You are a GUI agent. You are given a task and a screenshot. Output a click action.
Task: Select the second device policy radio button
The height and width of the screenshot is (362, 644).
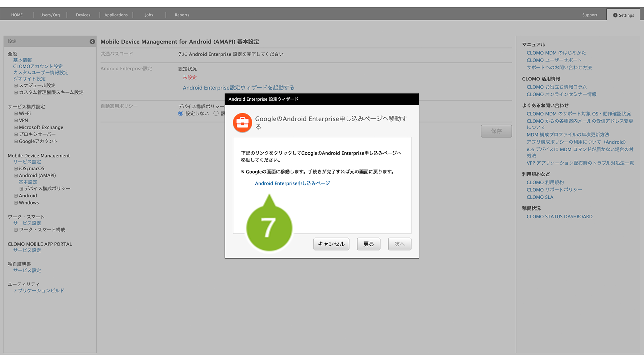pyautogui.click(x=216, y=113)
